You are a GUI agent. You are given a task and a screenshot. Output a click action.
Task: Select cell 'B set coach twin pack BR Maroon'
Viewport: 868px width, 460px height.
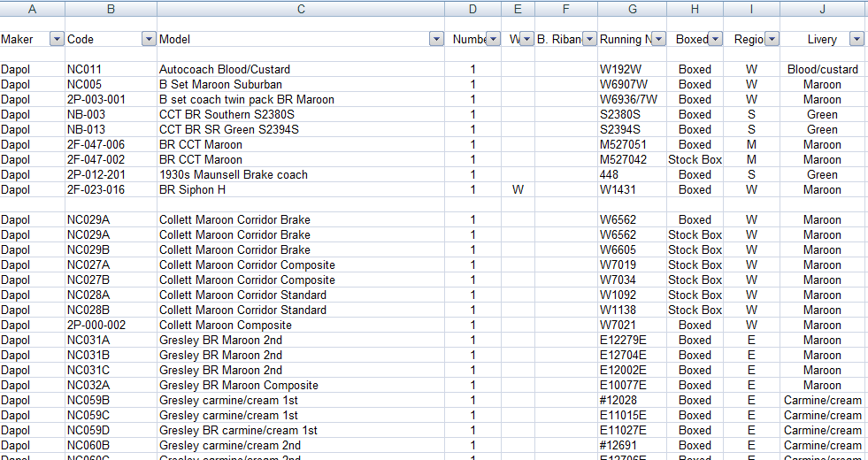(301, 100)
